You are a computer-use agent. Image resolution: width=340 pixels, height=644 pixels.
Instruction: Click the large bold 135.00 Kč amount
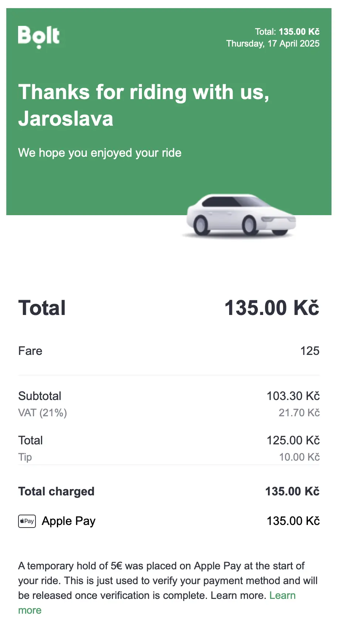click(x=272, y=308)
